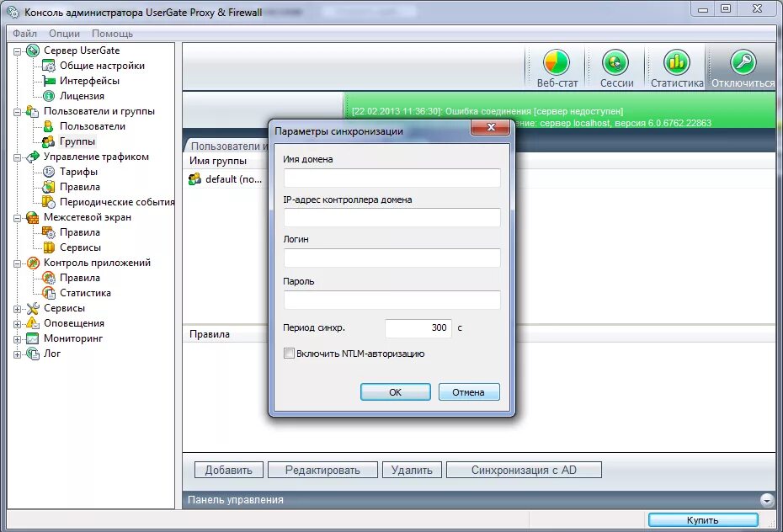
Task: Click the Добавить button
Action: [x=229, y=470]
